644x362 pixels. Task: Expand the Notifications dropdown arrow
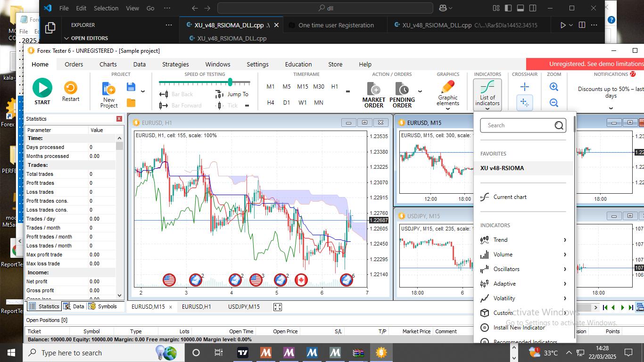pyautogui.click(x=611, y=108)
